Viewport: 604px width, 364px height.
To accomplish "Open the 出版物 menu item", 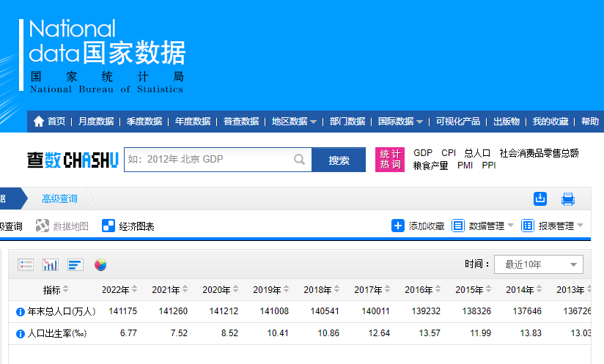I will tap(507, 122).
